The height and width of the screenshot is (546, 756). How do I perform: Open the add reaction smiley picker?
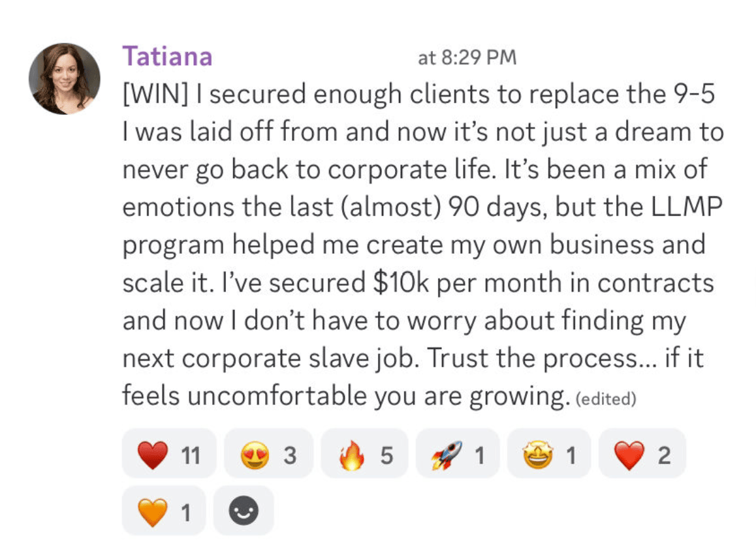click(x=244, y=511)
